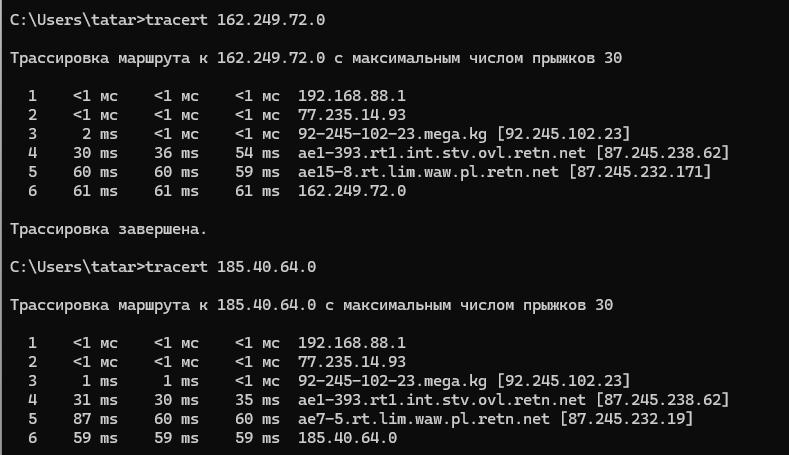
Task: Click final hop 162.249.72.0 in first trace
Action: [352, 191]
